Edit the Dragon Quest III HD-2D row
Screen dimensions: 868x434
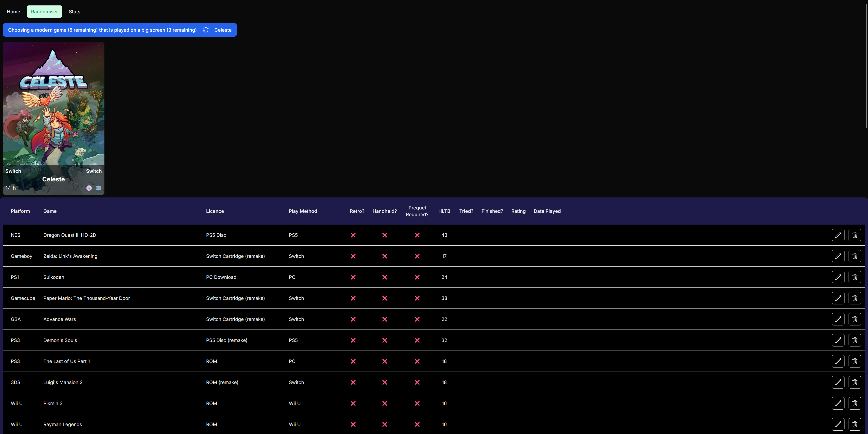click(x=838, y=235)
